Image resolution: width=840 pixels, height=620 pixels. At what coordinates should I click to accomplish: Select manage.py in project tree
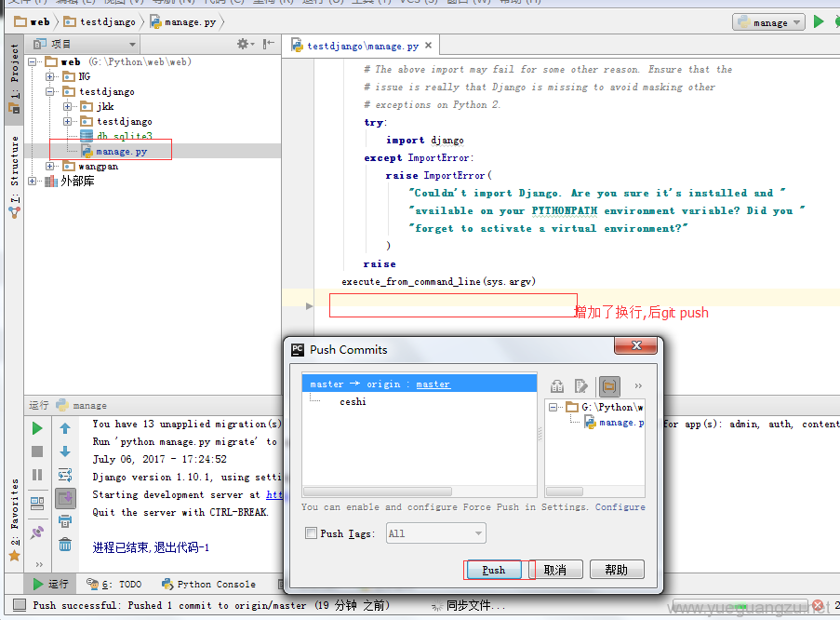[x=121, y=151]
